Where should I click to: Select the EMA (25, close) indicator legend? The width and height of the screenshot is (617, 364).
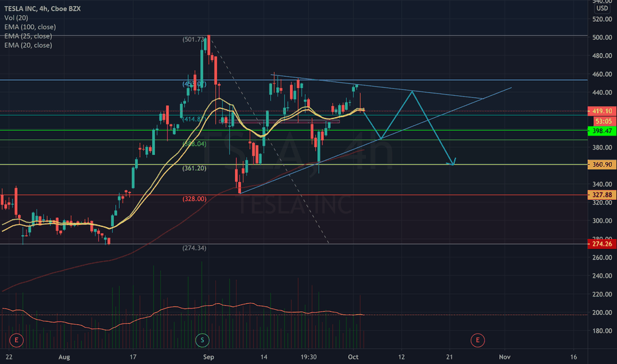(x=28, y=36)
